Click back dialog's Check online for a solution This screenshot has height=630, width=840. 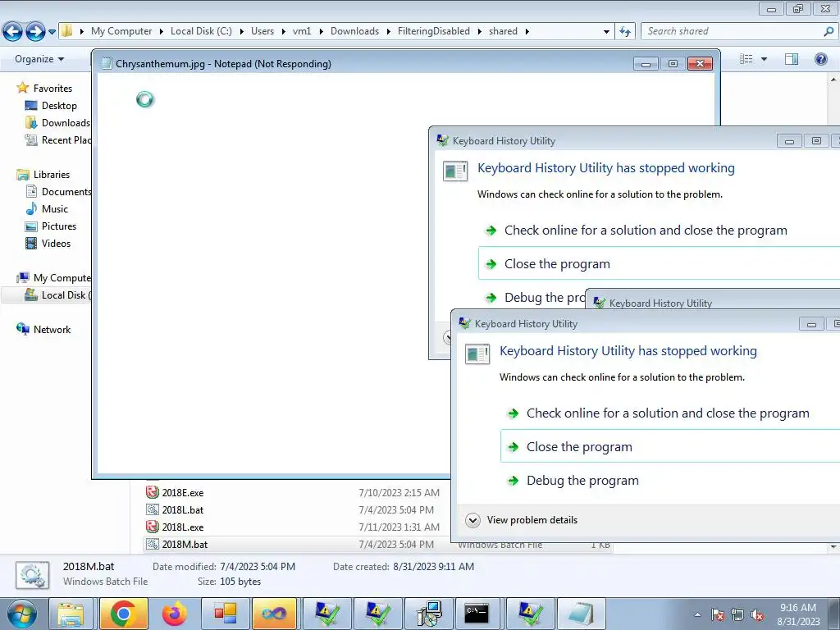point(646,231)
